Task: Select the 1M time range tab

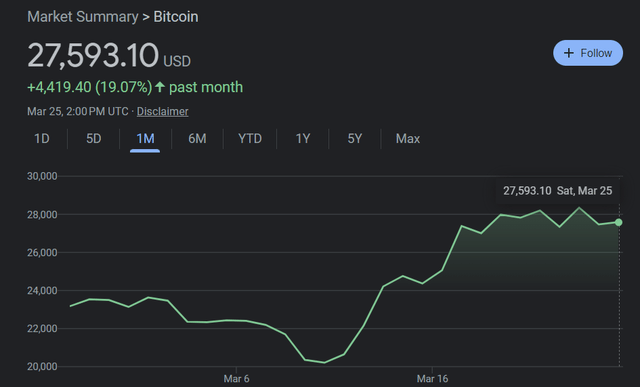Action: pos(145,139)
